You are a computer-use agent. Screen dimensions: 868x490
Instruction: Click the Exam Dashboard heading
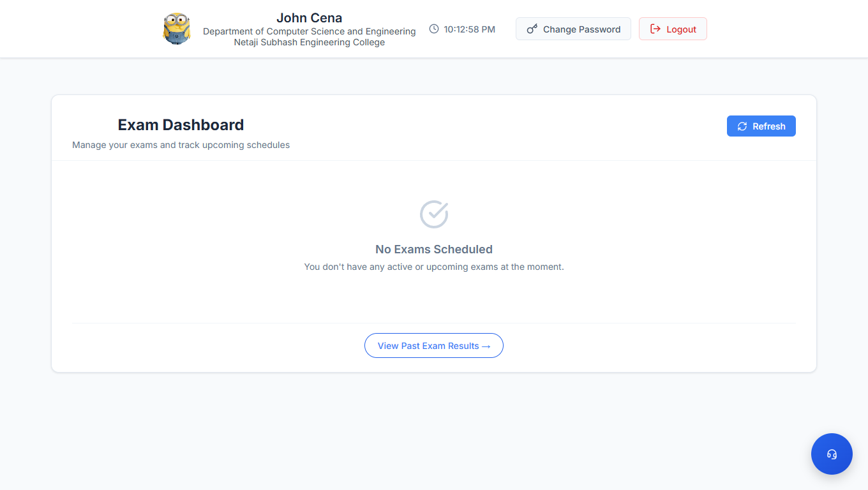click(x=181, y=125)
